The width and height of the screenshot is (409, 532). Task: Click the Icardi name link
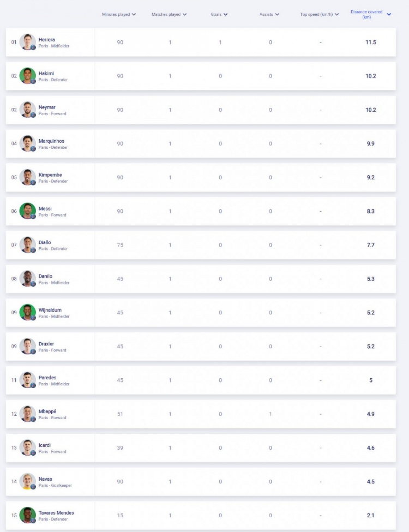tap(45, 445)
